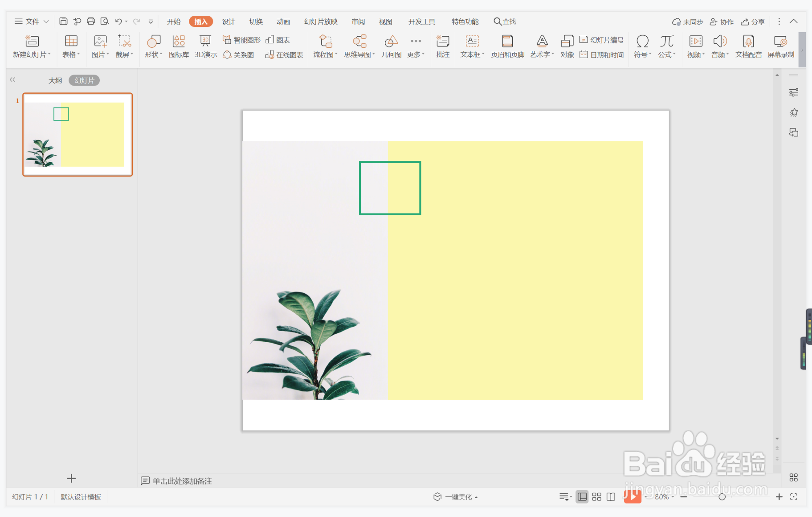Insert a Smart Graphic (智能图形)
This screenshot has width=812, height=517.
(x=241, y=40)
